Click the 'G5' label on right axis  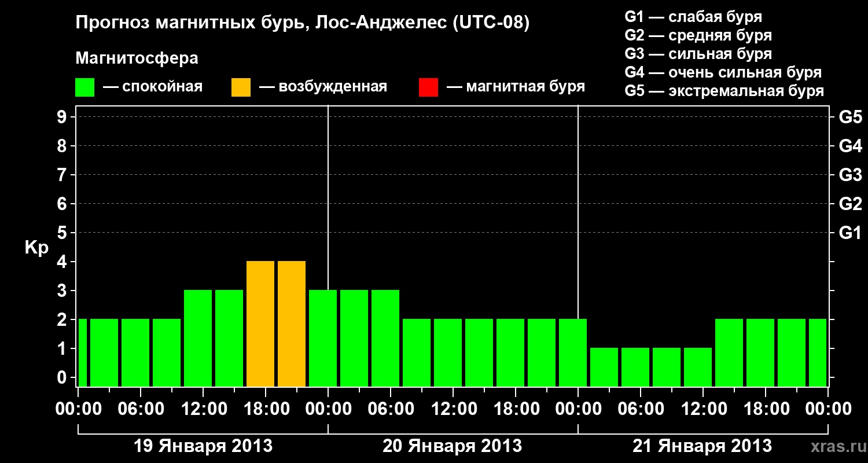850,117
